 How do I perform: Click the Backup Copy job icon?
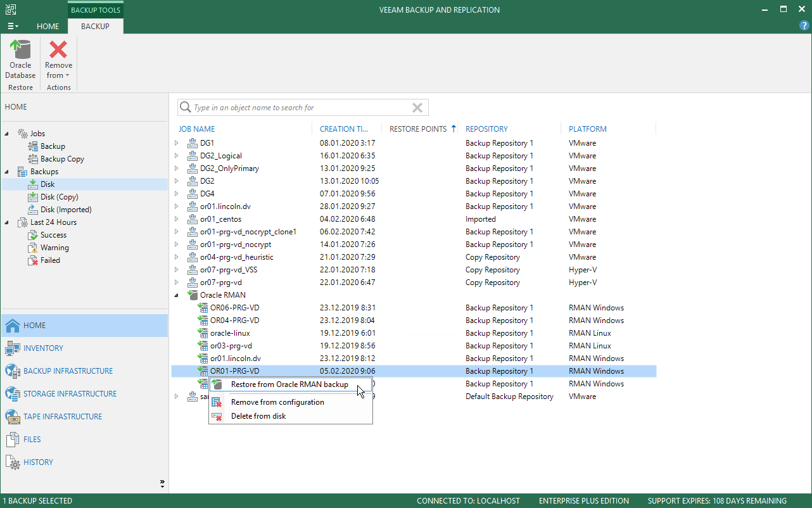pos(34,159)
